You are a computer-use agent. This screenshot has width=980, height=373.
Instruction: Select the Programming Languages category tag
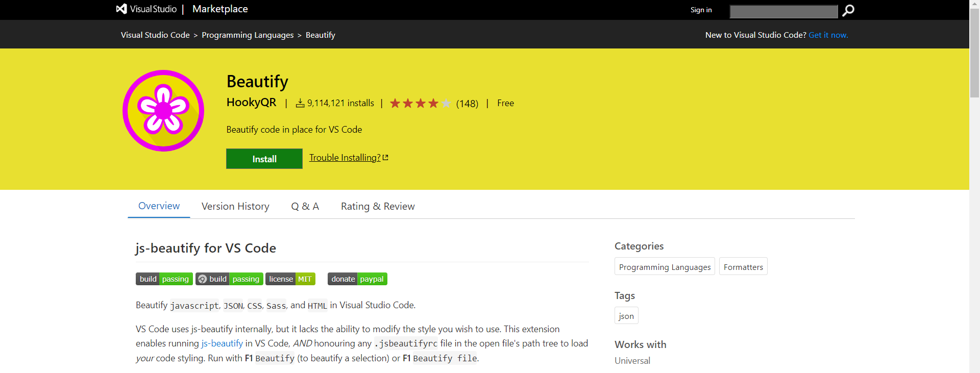click(665, 266)
